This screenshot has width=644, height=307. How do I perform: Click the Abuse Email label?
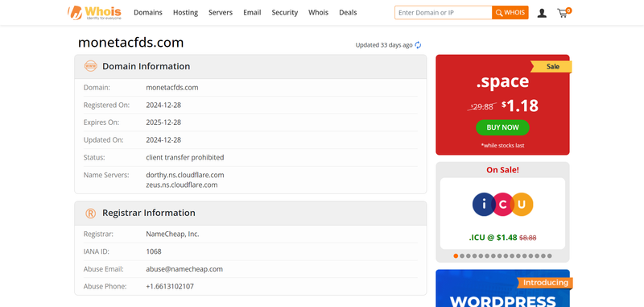(104, 269)
